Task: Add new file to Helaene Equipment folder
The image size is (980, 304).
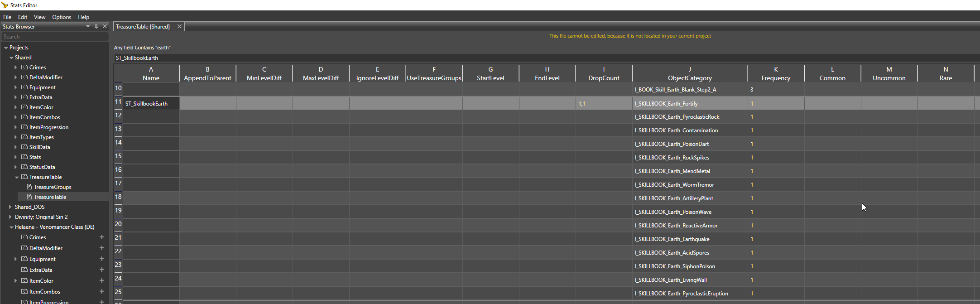Action: 102,259
